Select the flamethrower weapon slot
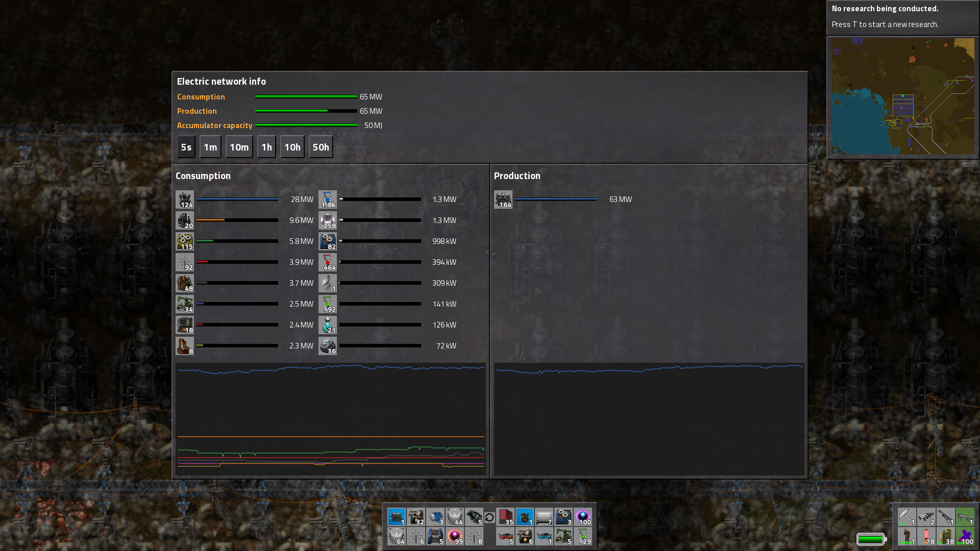 946,517
